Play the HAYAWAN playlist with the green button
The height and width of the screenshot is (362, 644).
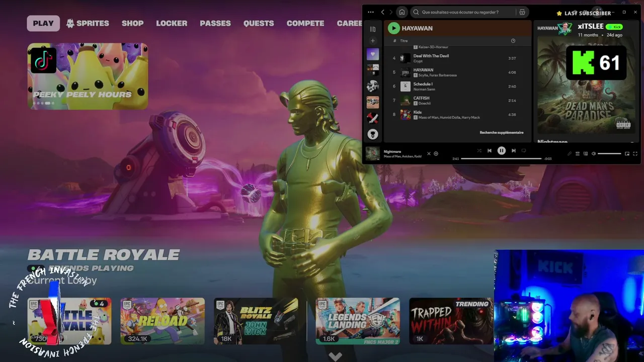393,28
